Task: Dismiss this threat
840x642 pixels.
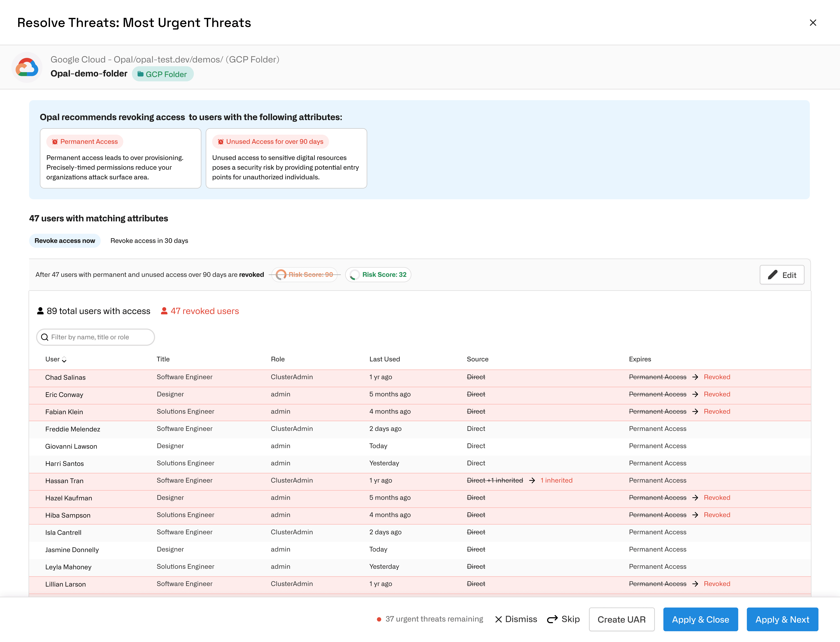Action: tap(516, 619)
